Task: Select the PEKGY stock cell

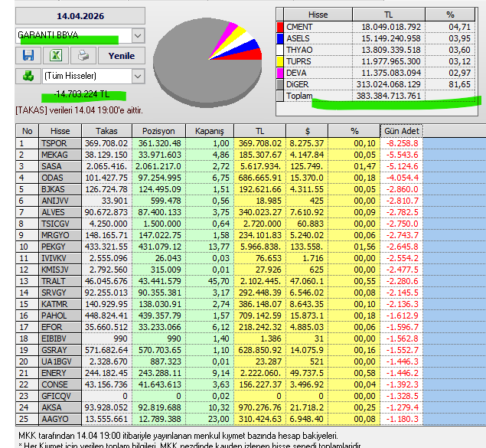Action: click(60, 247)
